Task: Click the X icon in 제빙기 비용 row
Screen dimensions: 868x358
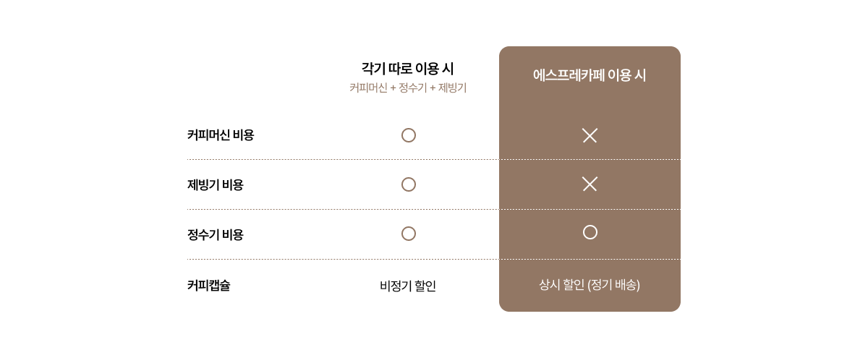Action: click(590, 184)
